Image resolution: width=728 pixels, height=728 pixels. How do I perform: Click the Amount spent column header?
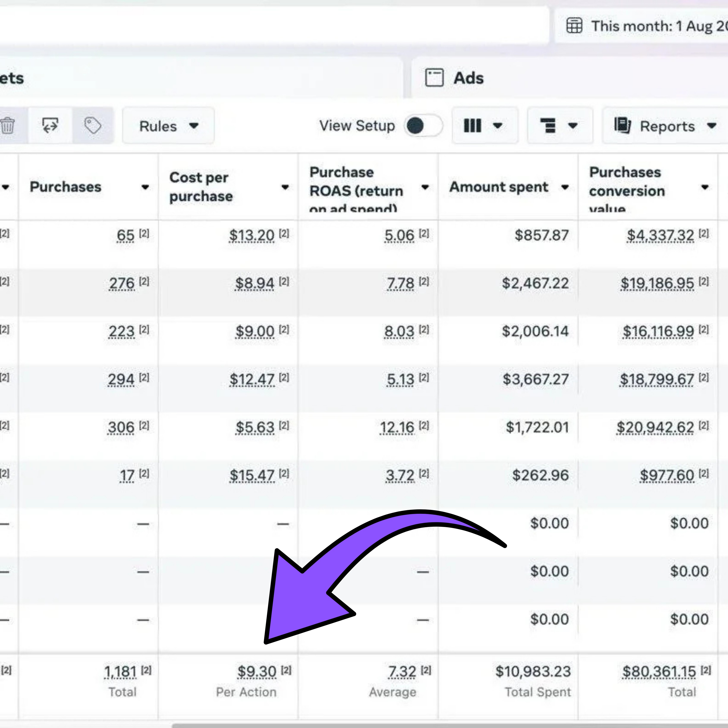tap(499, 187)
